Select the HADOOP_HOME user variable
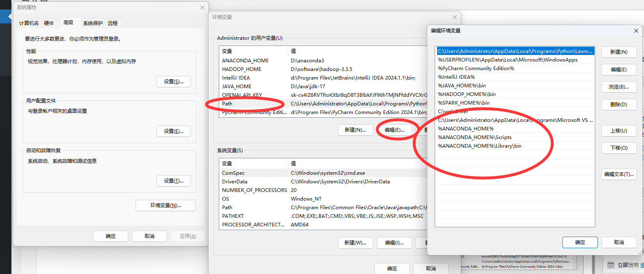Viewport: 644px width, 274px height. click(x=323, y=69)
